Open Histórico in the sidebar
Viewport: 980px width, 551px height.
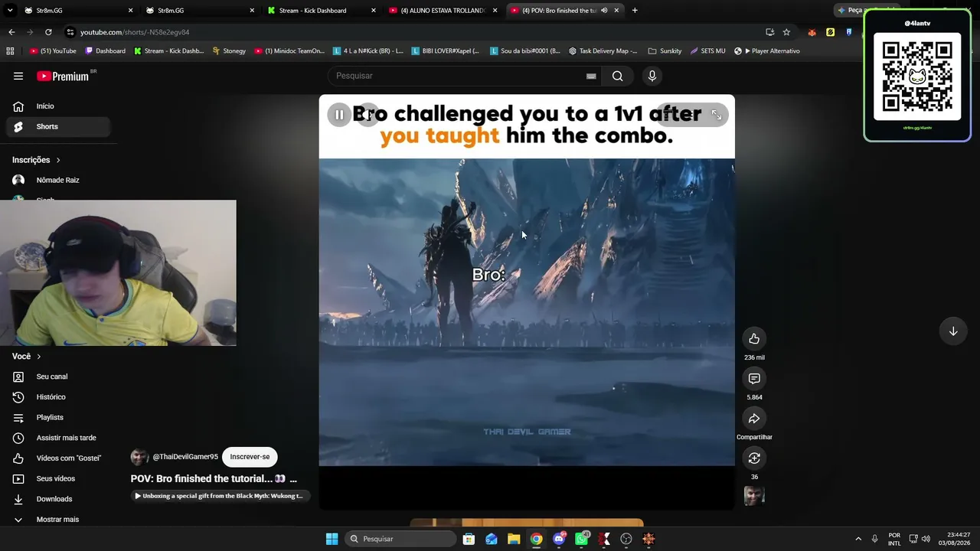click(58, 397)
